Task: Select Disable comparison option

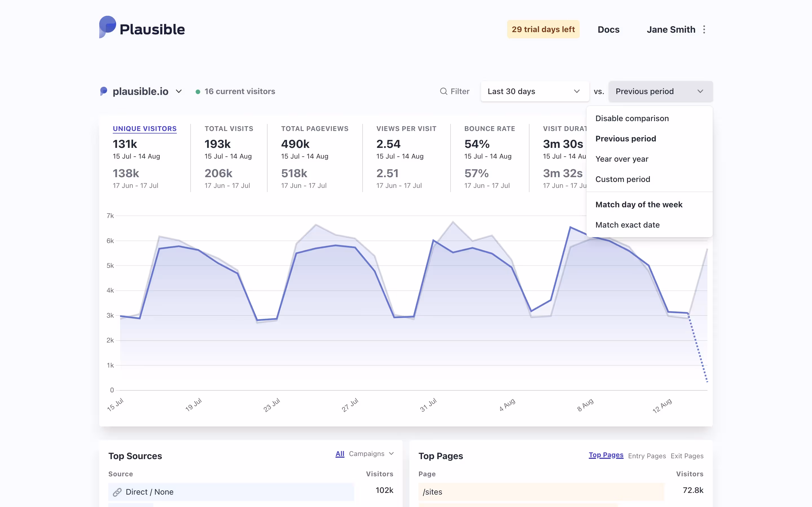Action: click(x=632, y=118)
